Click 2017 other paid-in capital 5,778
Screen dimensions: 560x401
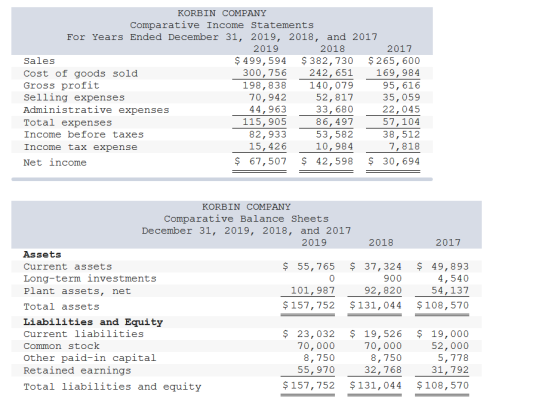tap(453, 358)
